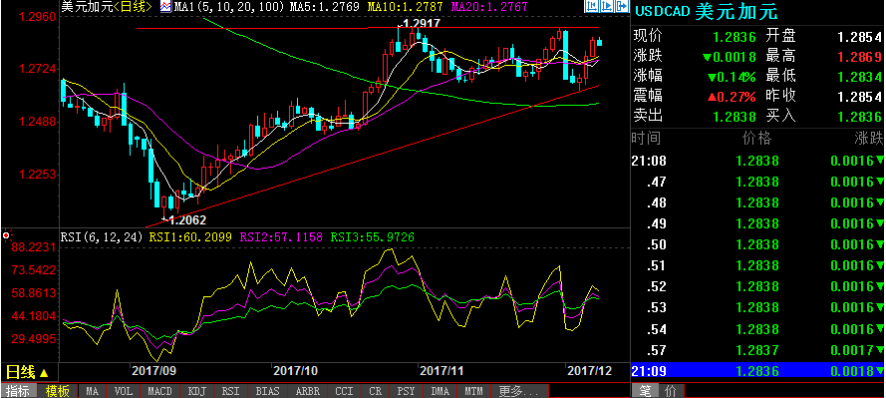Select the highlighted 21:09 tick row
886x398 pixels.
757,371
